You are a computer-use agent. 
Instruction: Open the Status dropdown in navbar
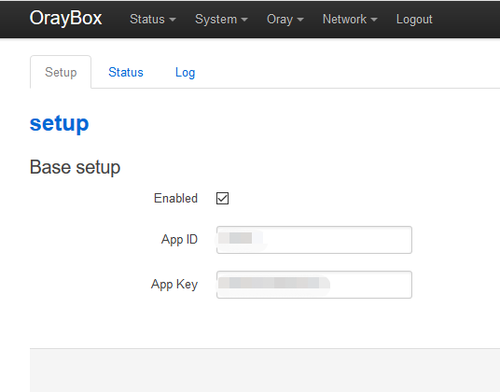coord(153,19)
